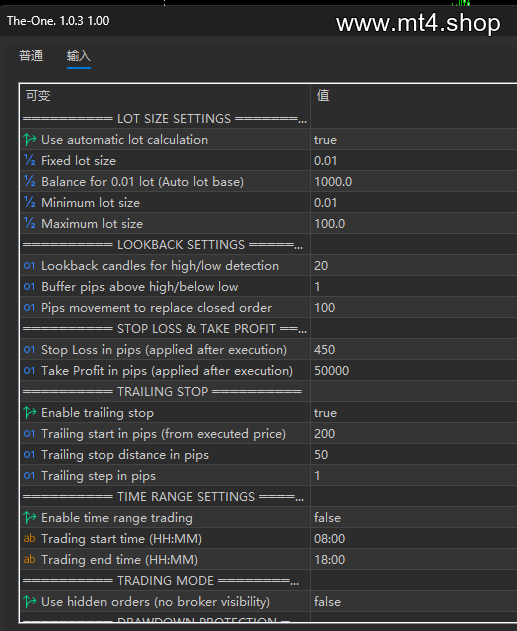Switch to the 普通 tab
Image resolution: width=517 pixels, height=631 pixels.
click(31, 56)
